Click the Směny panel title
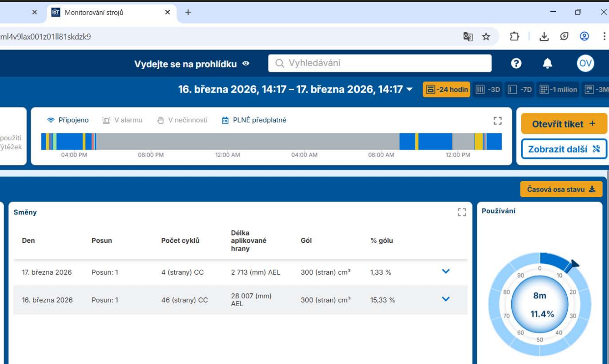Screen dimensions: 609x364 point(25,212)
